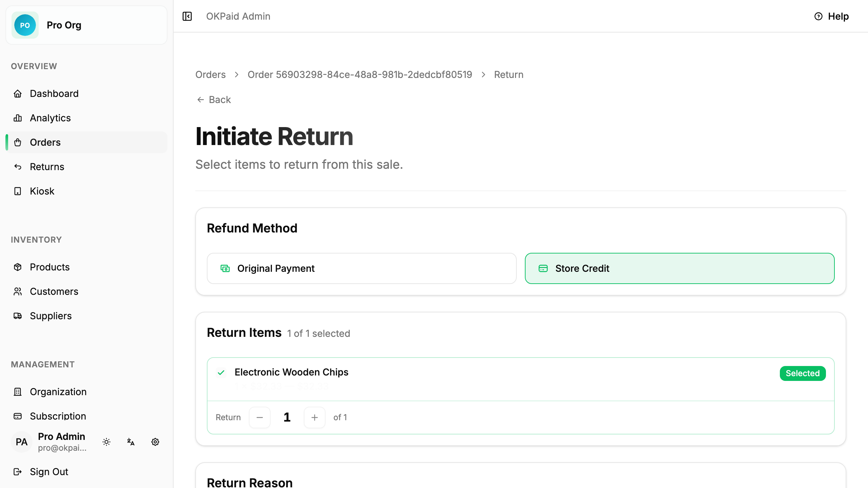Click the "1 of 1 selected" text
The width and height of the screenshot is (868, 488).
(x=319, y=333)
